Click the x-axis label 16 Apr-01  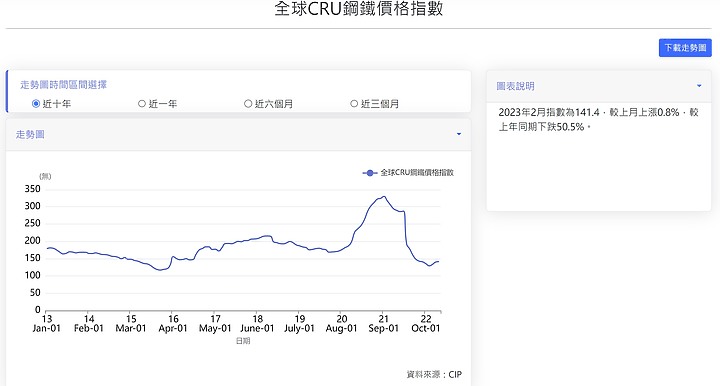tap(173, 324)
